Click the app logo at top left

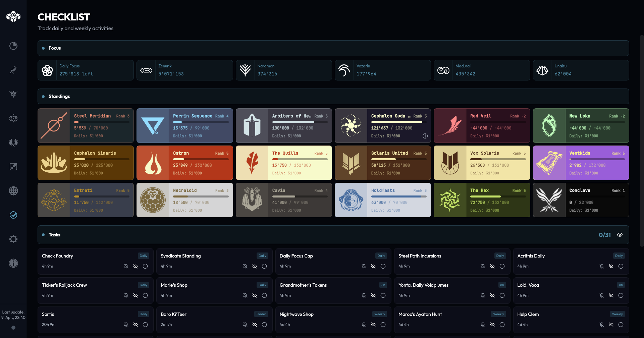[13, 16]
